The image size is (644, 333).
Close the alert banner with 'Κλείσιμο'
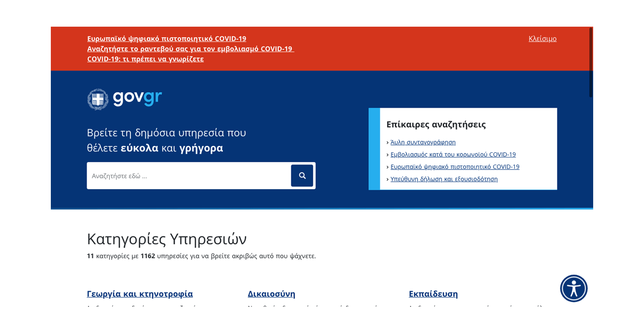pos(542,39)
